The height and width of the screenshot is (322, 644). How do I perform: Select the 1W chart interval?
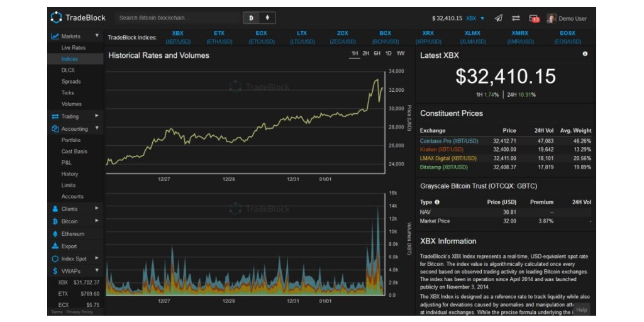click(401, 53)
